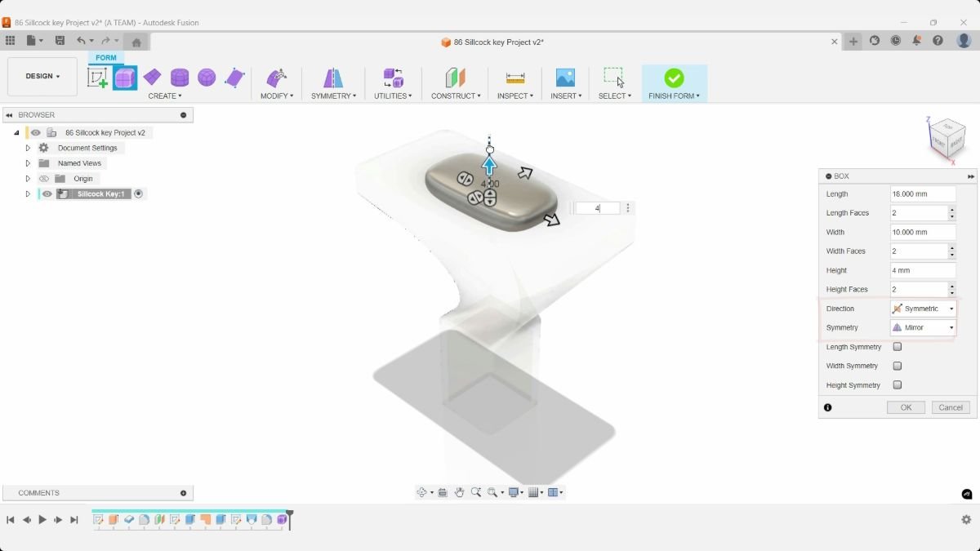
Task: Enable the Width Symmetry checkbox
Action: 898,366
